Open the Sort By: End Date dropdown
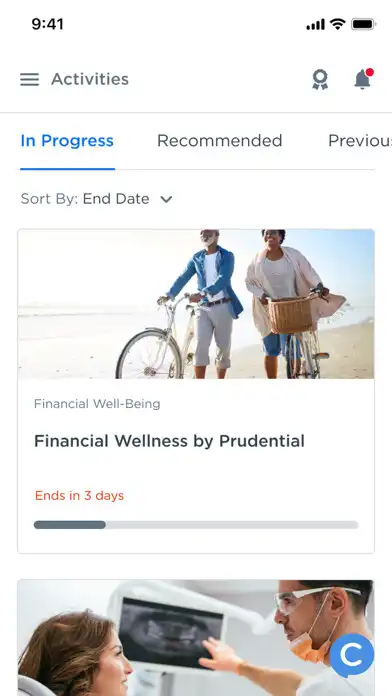392x696 pixels. (x=96, y=199)
